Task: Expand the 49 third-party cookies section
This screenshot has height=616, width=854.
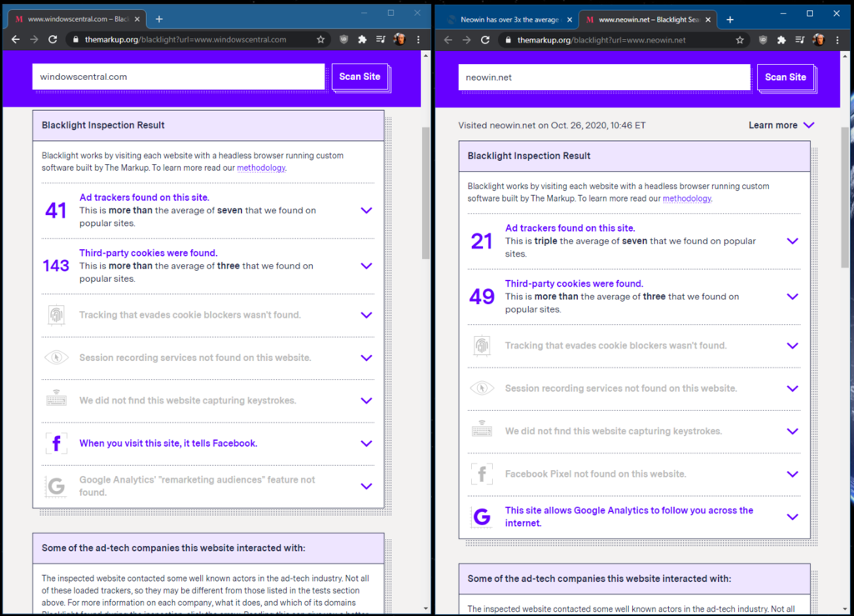Action: coord(792,297)
